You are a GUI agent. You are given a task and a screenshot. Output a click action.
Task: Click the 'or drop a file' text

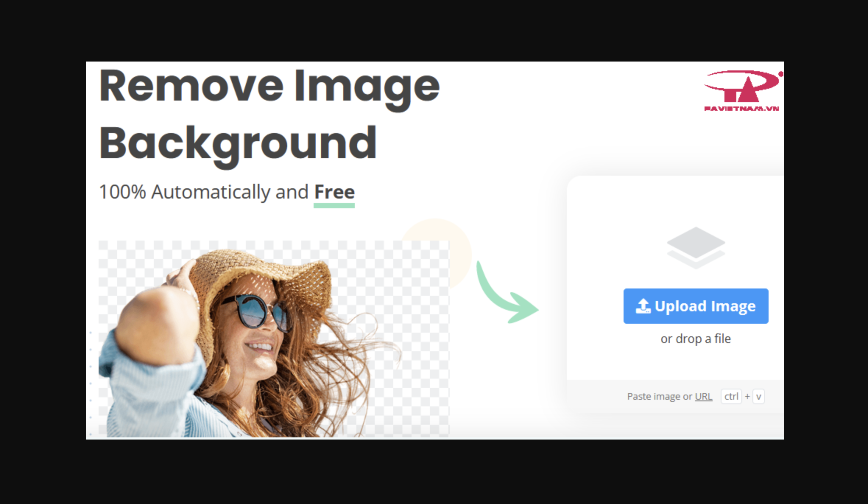click(696, 339)
